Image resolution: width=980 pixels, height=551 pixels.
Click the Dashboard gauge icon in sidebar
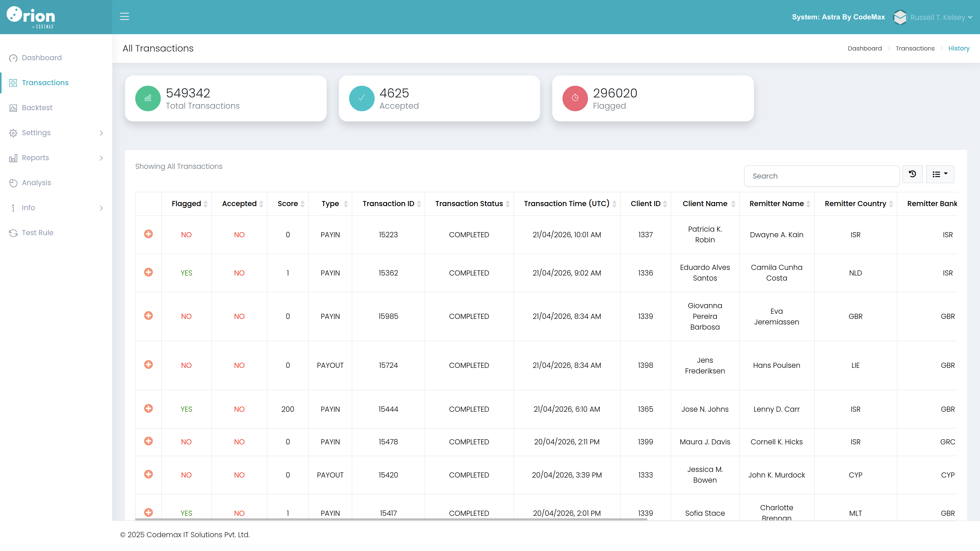(13, 58)
